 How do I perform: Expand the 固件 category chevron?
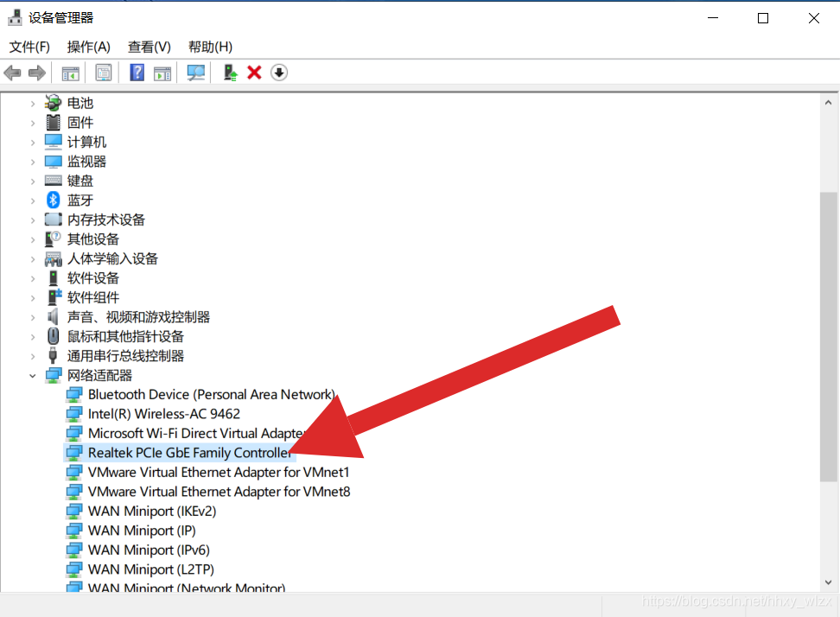(33, 124)
